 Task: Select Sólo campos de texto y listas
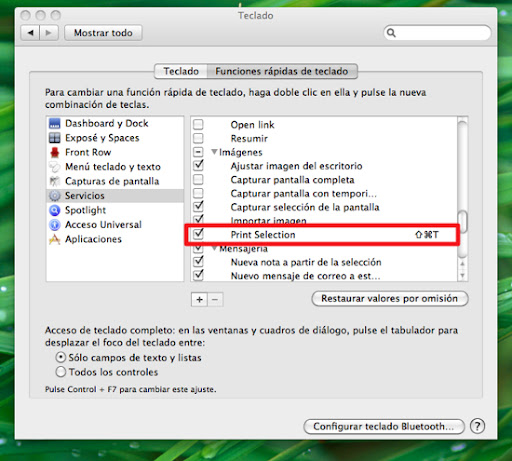[61, 357]
